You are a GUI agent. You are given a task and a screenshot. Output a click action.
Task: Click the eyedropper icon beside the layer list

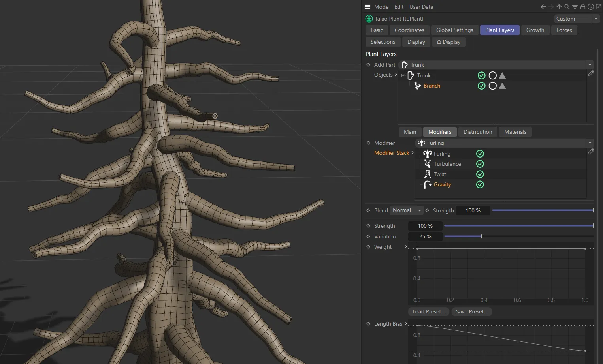(591, 73)
